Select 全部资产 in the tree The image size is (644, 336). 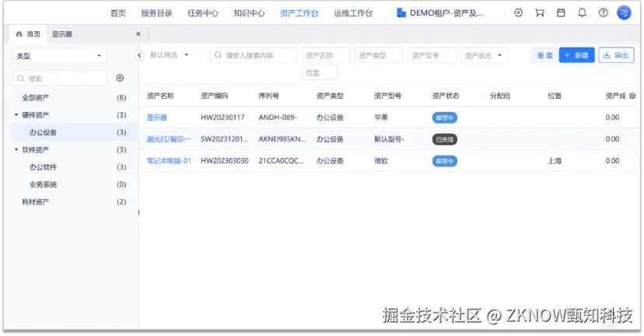pyautogui.click(x=35, y=98)
